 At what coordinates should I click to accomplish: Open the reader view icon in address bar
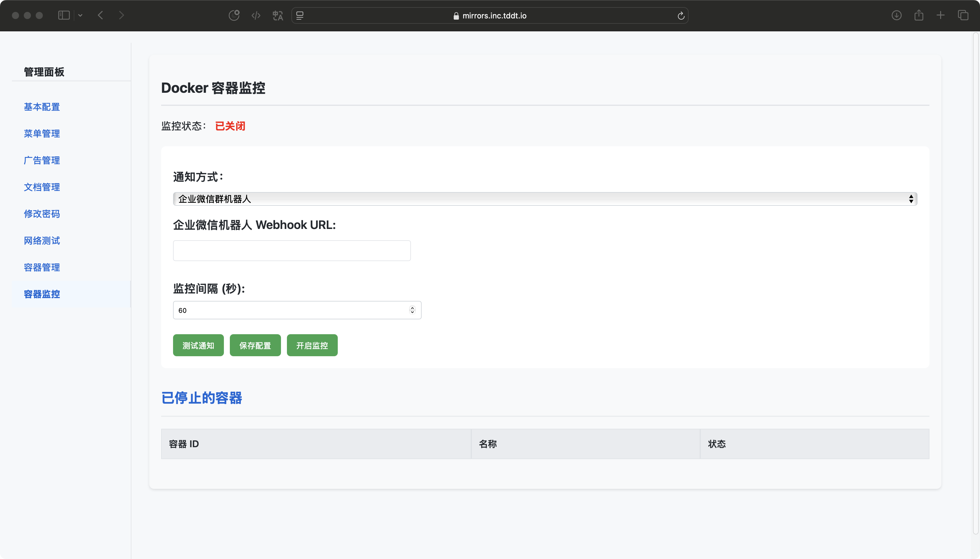[x=300, y=15]
